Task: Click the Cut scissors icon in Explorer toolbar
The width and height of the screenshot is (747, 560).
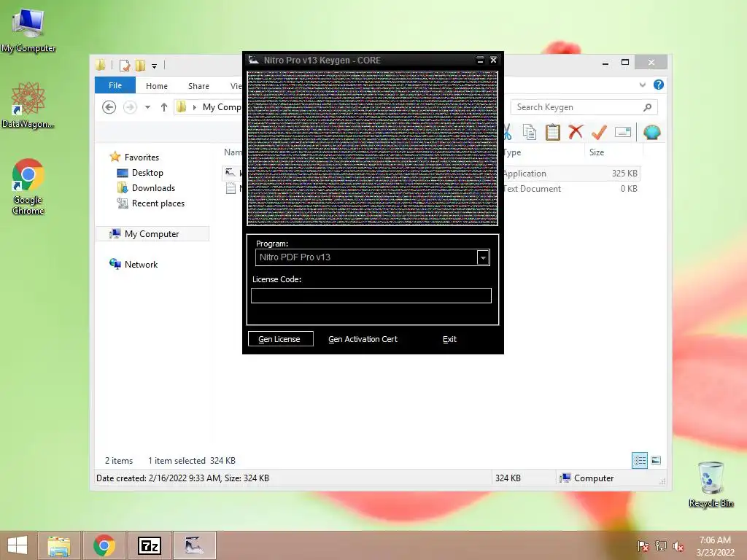Action: point(508,132)
